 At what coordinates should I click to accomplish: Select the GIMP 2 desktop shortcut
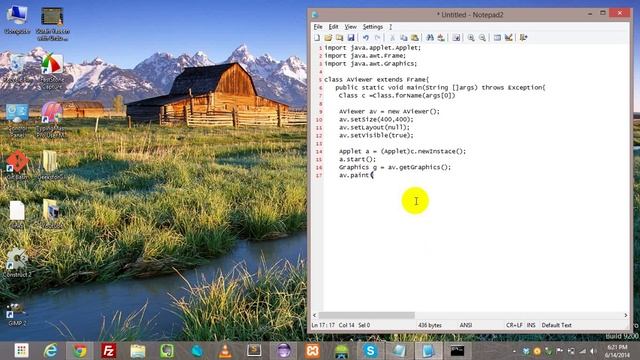[17, 314]
